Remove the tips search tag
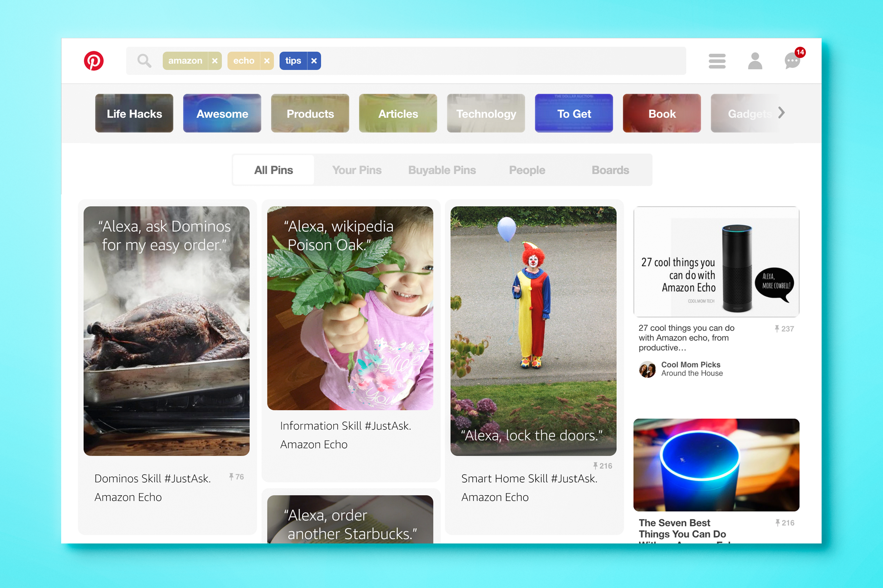883x588 pixels. [314, 61]
